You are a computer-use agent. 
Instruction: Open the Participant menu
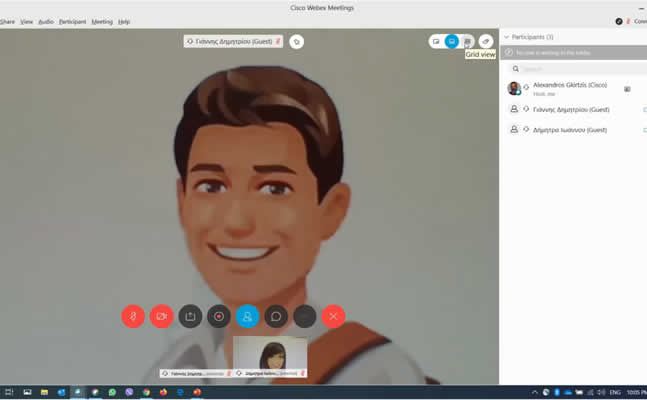(x=72, y=21)
